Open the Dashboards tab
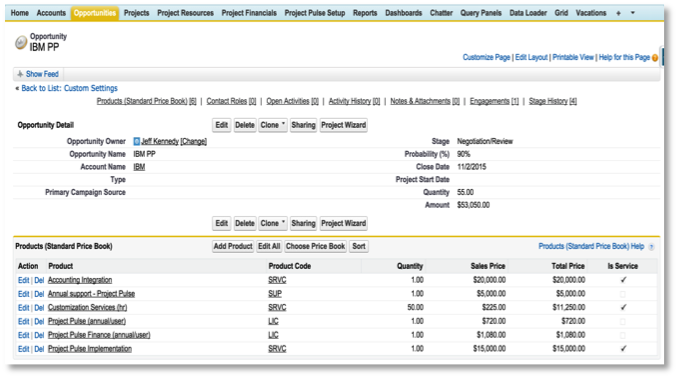The image size is (678, 378). (x=403, y=13)
